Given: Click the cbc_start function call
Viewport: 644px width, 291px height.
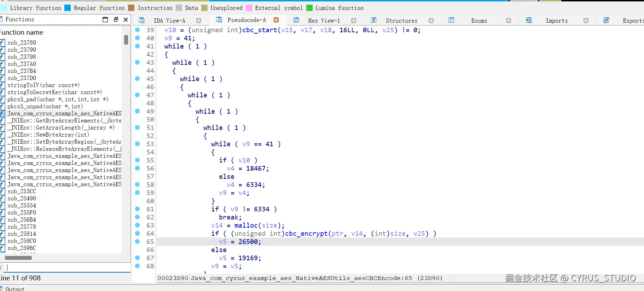Looking at the screenshot, I should click(260, 30).
